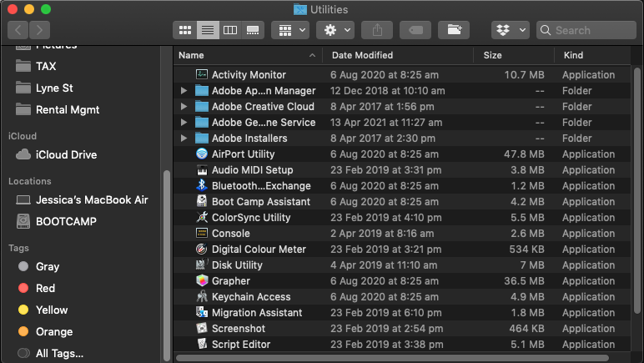The image size is (644, 363).
Task: Open the group-by arrangement dropdown
Action: click(290, 30)
